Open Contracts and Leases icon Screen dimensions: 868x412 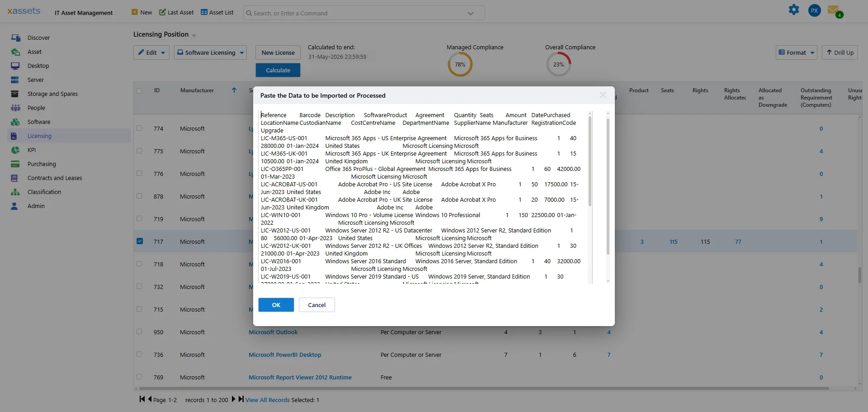tap(14, 178)
